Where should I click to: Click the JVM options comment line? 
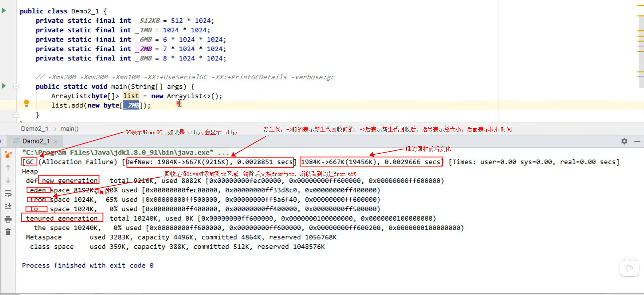[x=185, y=77]
